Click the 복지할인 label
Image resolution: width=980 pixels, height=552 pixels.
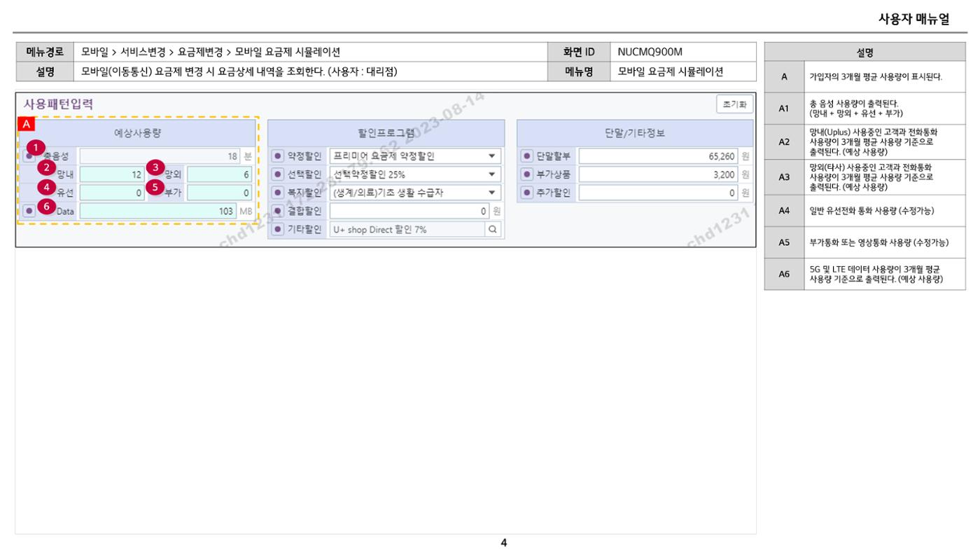pos(304,193)
